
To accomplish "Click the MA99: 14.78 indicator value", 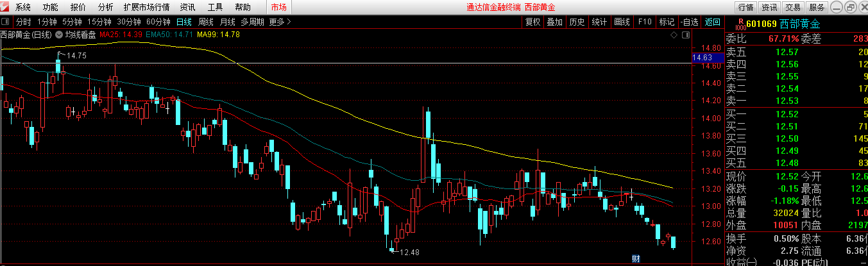I will point(218,35).
